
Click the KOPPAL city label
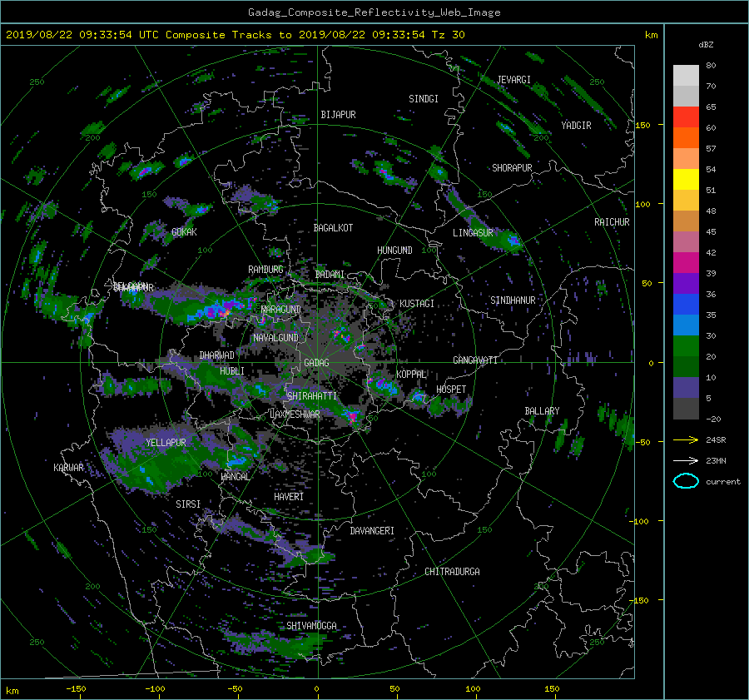click(411, 375)
